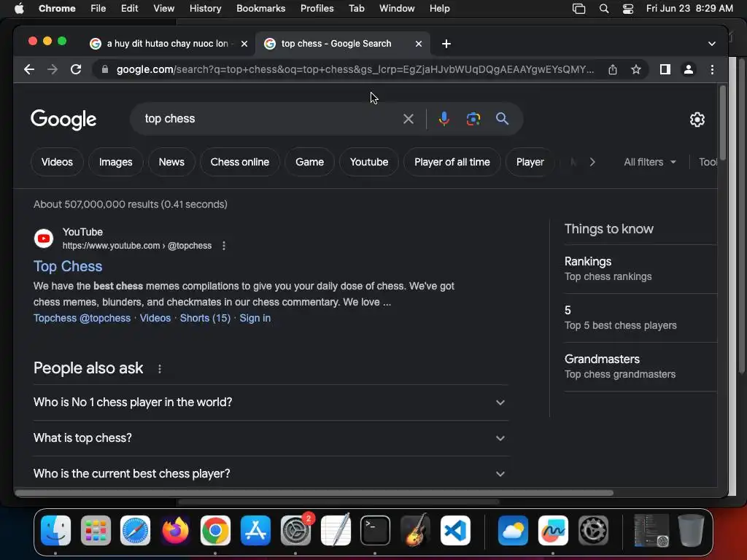Viewport: 747px width, 560px height.
Task: Click the magnifier search button
Action: point(502,119)
